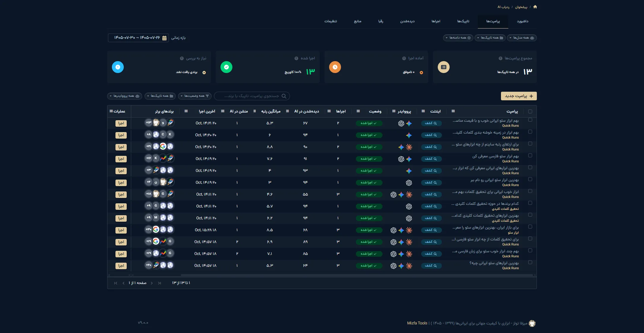Open the پیشخوان breadcrumb link

click(521, 7)
